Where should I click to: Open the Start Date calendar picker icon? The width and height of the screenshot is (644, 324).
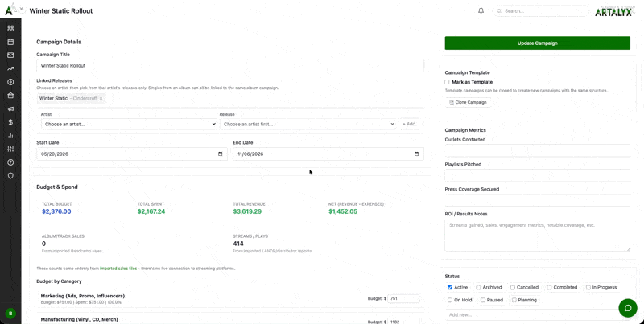(220, 154)
